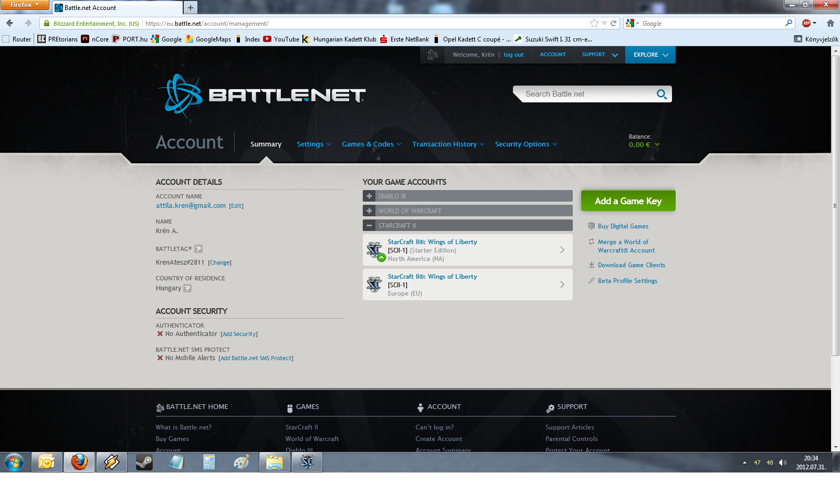The height and width of the screenshot is (504, 840).
Task: Open the Firefox menu button
Action: pyautogui.click(x=25, y=5)
